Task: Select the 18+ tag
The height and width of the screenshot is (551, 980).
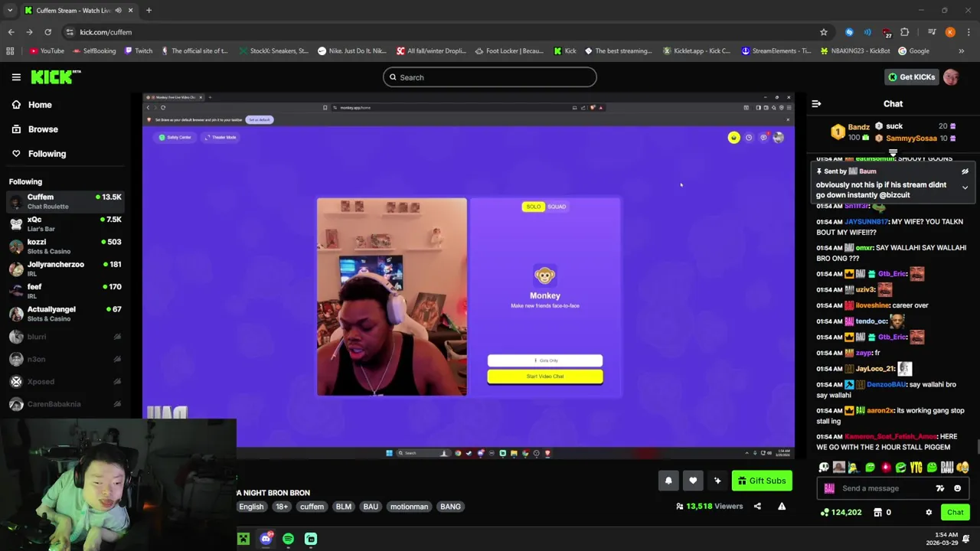Action: click(x=282, y=507)
